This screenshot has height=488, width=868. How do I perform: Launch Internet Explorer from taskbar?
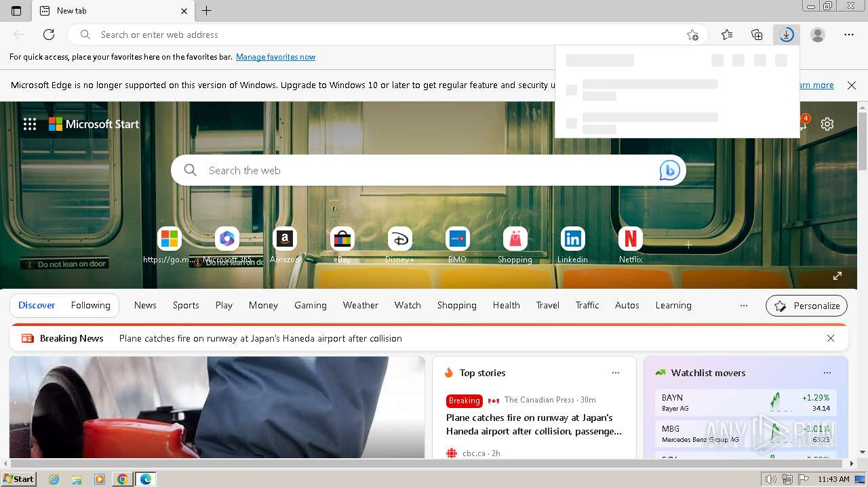(54, 479)
